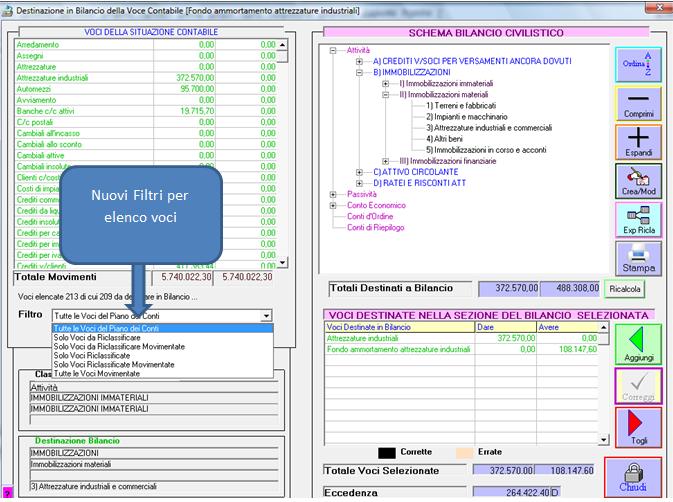The width and height of the screenshot is (673, 502).
Task: Select 'Cambiali allo sconto' row
Action: (x=146, y=145)
